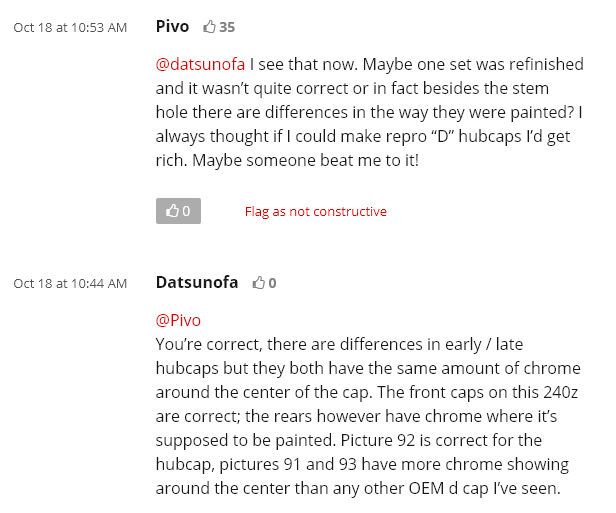Open Pivo's user profile name
This screenshot has width=616, height=513.
(172, 27)
